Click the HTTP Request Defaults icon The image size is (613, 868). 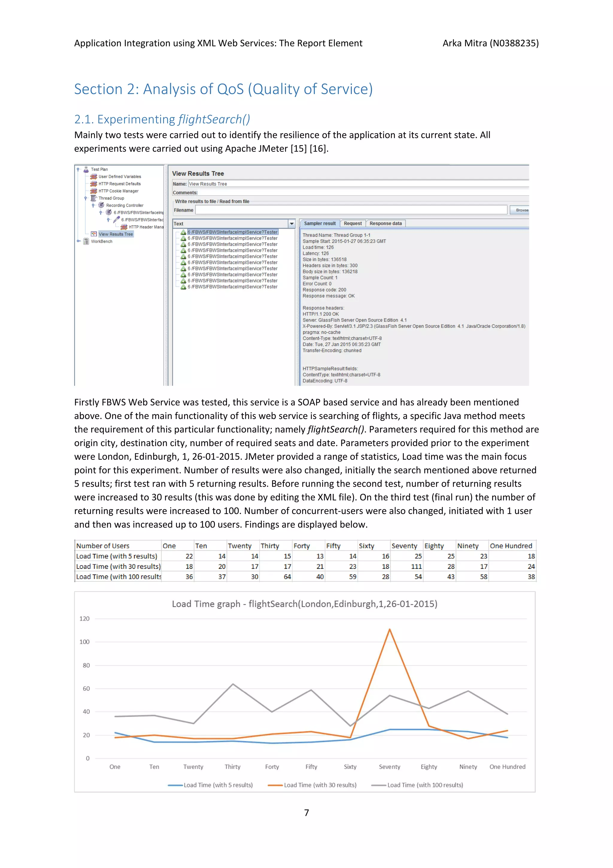(x=94, y=184)
